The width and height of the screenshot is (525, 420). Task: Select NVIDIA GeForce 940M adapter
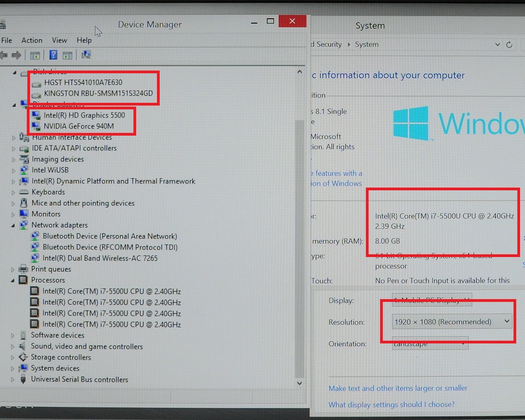tap(79, 126)
